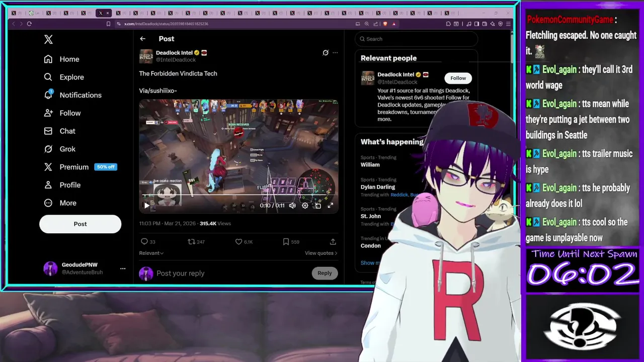Reload the page in the browser
644x362 pixels.
(29, 24)
